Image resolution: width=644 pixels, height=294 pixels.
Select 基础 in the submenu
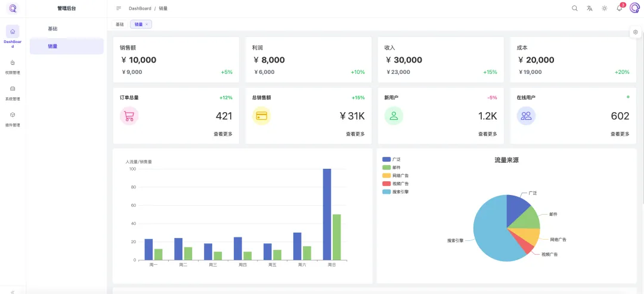tap(67, 29)
